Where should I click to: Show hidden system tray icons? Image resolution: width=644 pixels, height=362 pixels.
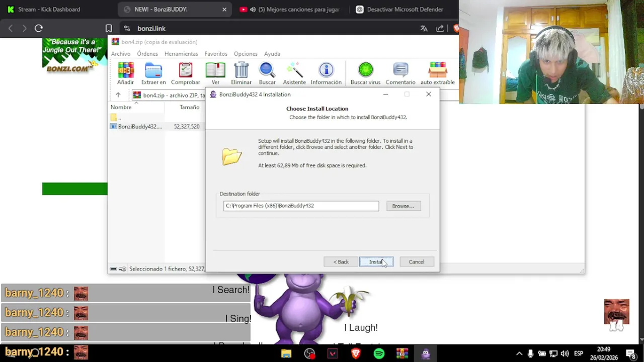click(519, 354)
